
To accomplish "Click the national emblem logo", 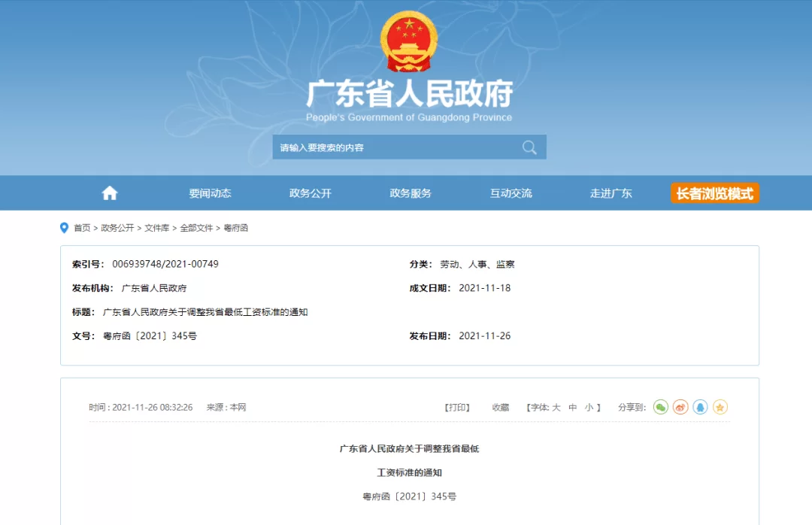I will pos(409,44).
